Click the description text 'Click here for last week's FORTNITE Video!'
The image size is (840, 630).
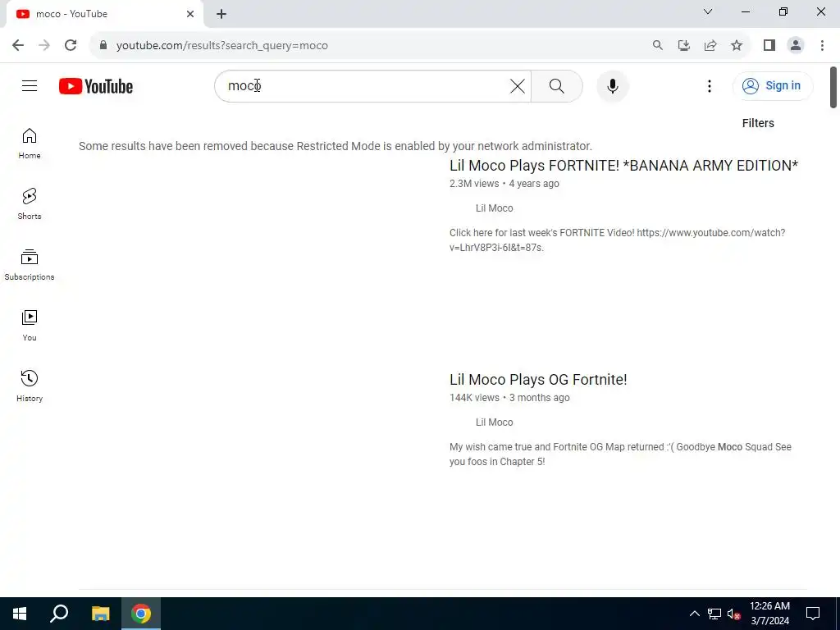point(541,233)
